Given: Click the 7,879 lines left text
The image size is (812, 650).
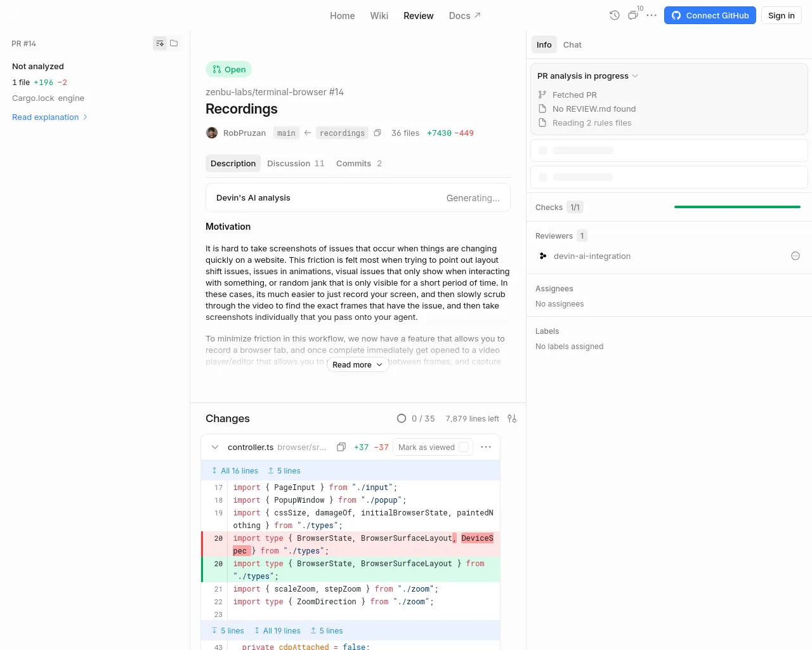Looking at the screenshot, I should [x=472, y=418].
